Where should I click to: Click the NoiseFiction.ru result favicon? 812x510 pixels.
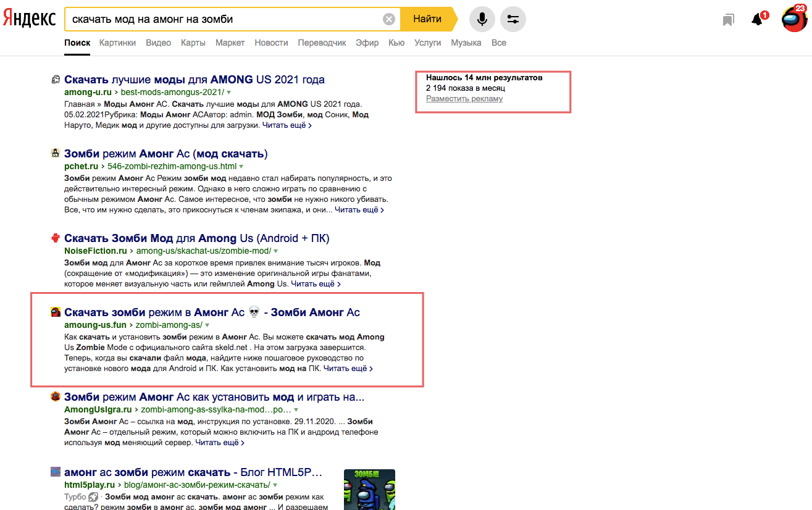56,238
